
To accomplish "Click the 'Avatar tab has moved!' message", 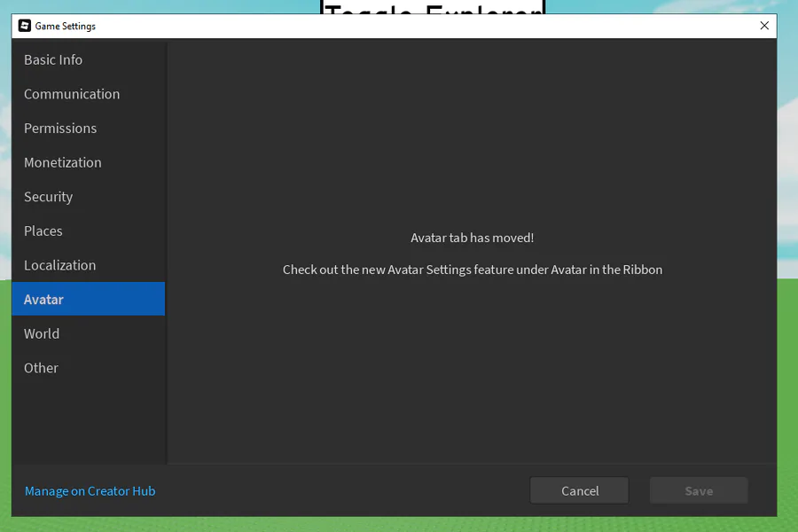I will [x=473, y=238].
